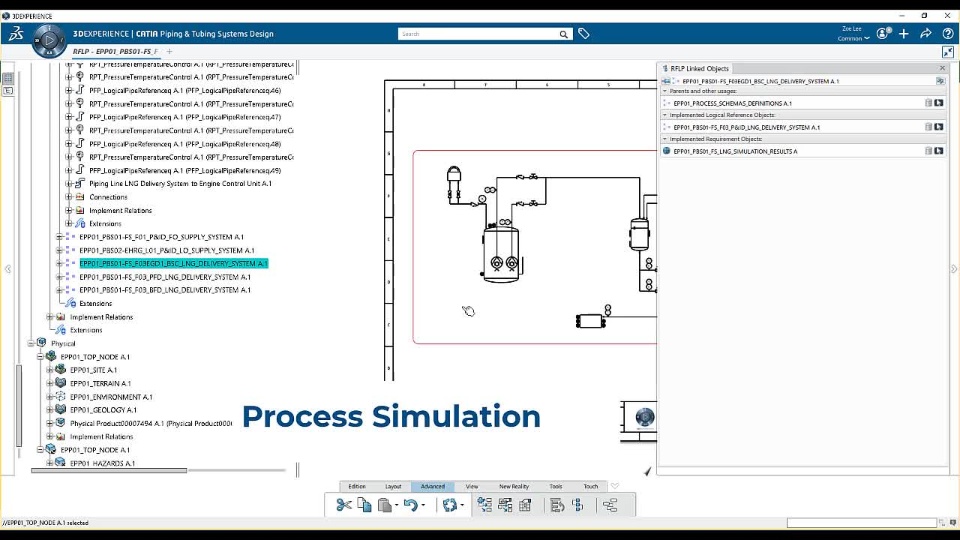The image size is (960, 540).
Task: Click the Dassault 3DS logo icon
Action: coord(16,34)
